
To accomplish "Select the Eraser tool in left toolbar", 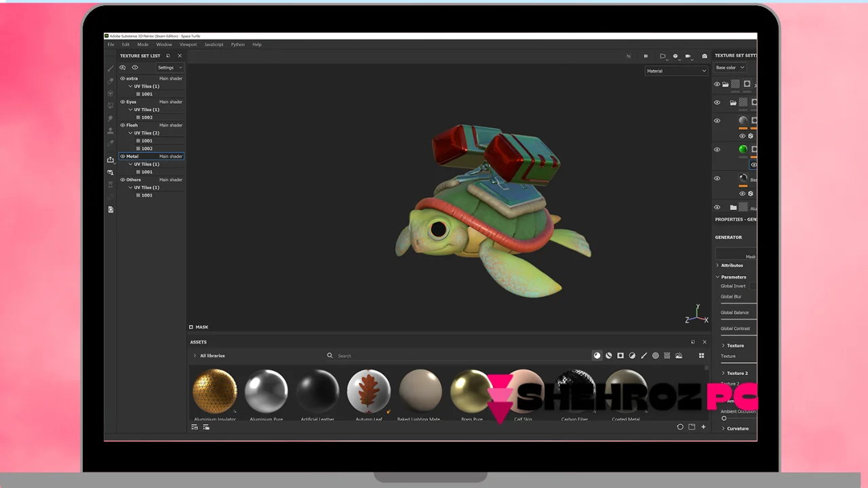I will 111,81.
